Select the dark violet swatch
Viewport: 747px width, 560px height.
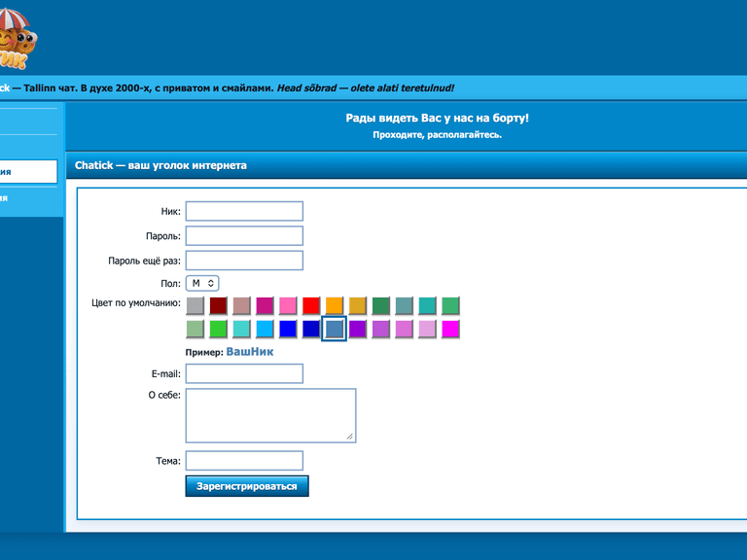tap(358, 329)
